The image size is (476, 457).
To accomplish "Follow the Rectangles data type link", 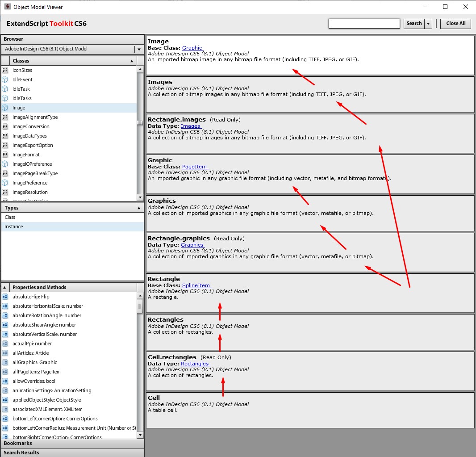I will [195, 364].
